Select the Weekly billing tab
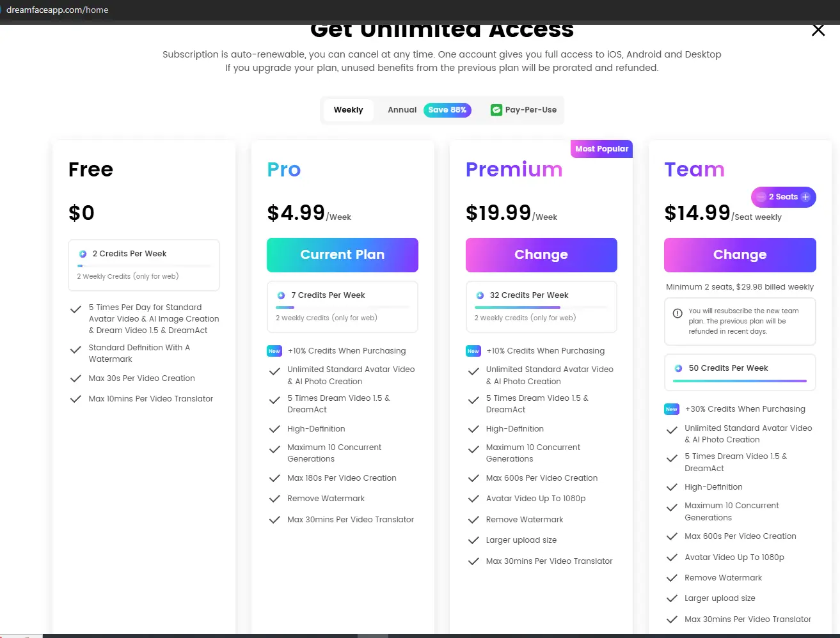Image resolution: width=840 pixels, height=638 pixels. point(348,110)
